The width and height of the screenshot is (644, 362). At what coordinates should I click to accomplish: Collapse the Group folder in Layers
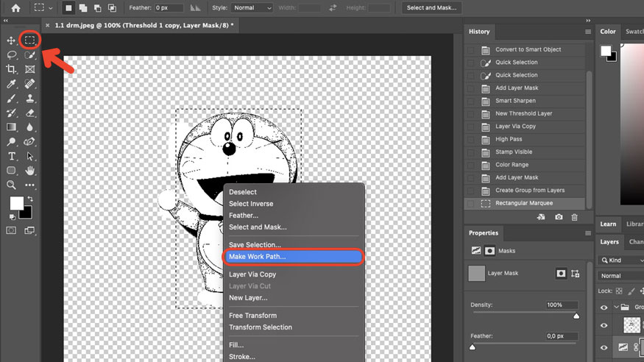coord(616,307)
